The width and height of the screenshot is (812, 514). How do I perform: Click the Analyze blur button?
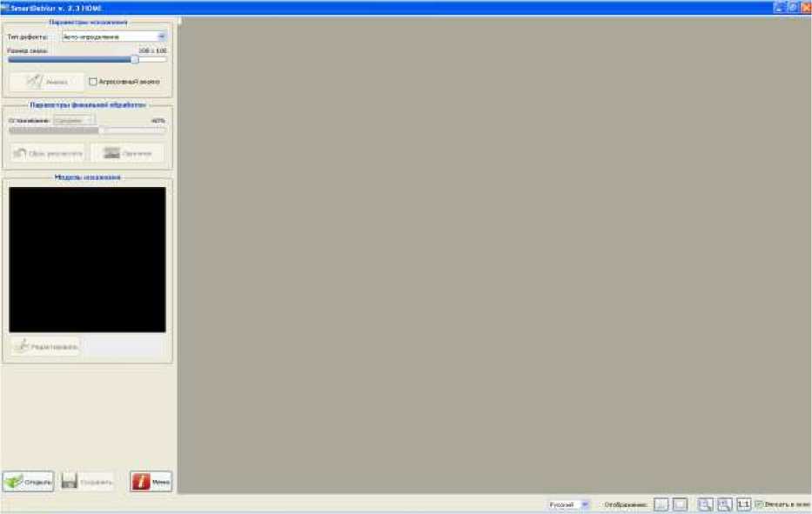coord(47,81)
